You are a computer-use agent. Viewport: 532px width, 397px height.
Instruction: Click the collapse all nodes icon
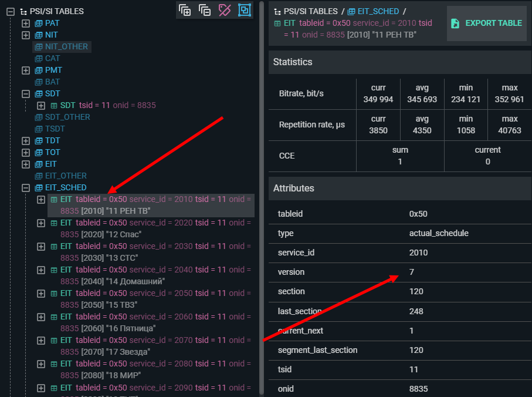click(x=205, y=10)
